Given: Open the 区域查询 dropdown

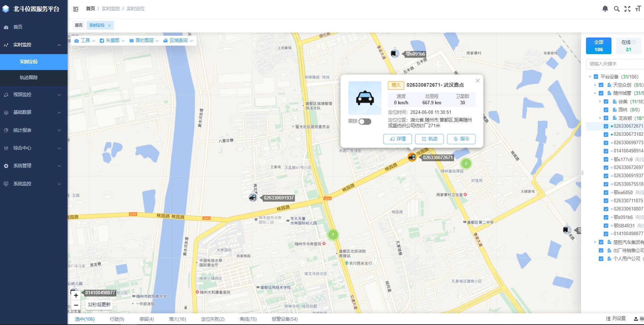Looking at the screenshot, I should click(x=178, y=41).
